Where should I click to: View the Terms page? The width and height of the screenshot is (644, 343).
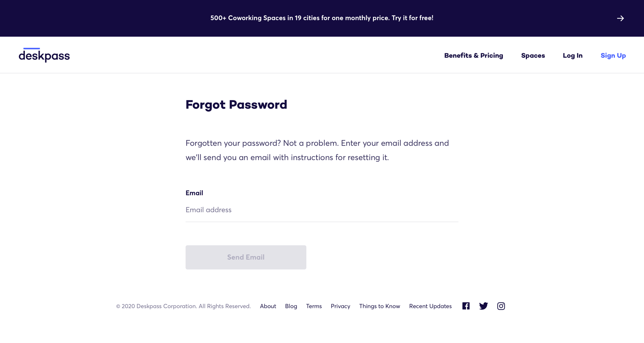(314, 306)
